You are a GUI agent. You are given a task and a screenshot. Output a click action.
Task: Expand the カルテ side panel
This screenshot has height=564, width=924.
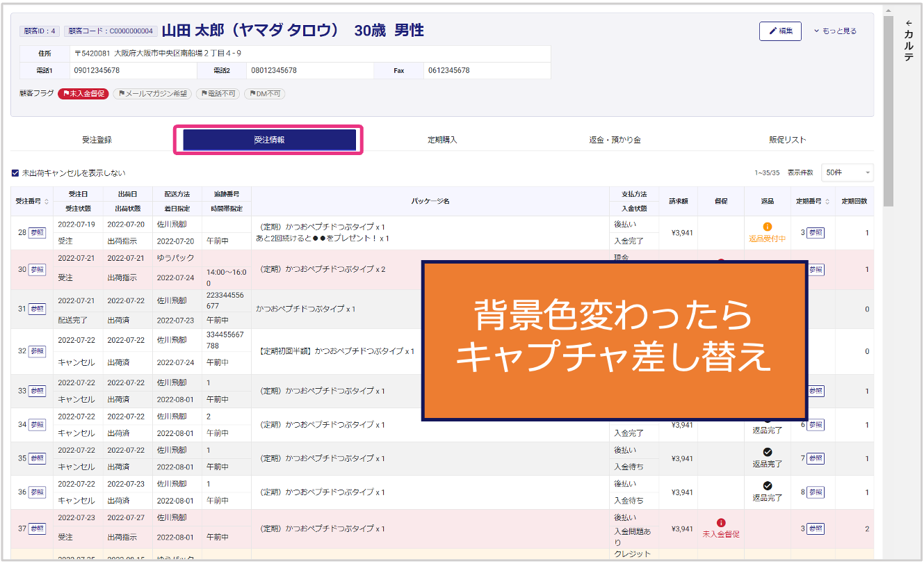tap(908, 42)
